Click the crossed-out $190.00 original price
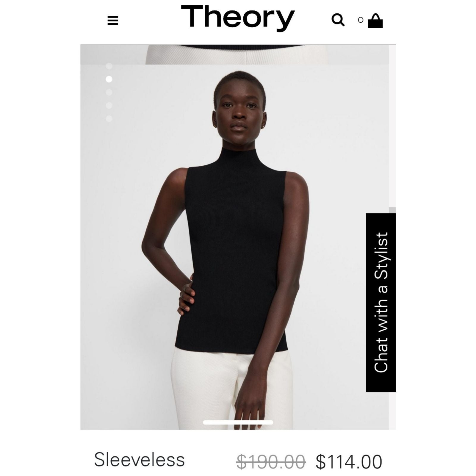The width and height of the screenshot is (476, 476). (271, 462)
